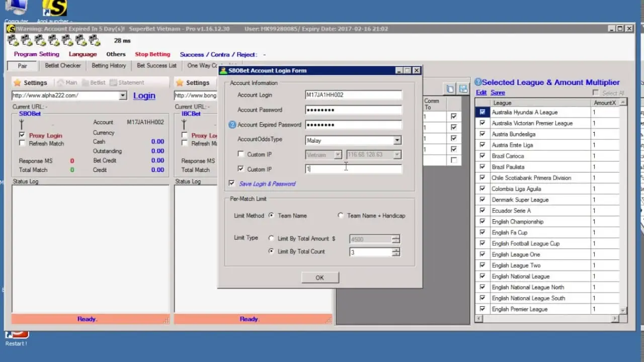Image resolution: width=644 pixels, height=362 pixels.
Task: Click the Restart desktop icon
Action: pyautogui.click(x=16, y=335)
